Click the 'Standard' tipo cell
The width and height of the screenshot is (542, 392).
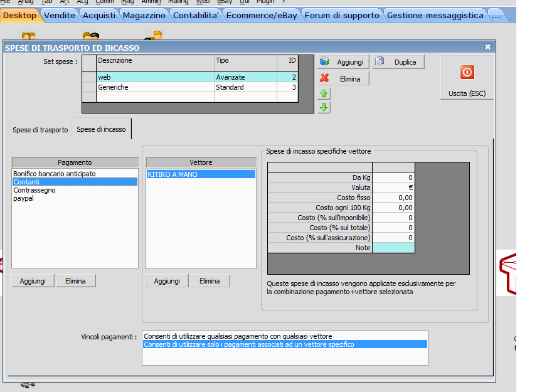pyautogui.click(x=245, y=87)
